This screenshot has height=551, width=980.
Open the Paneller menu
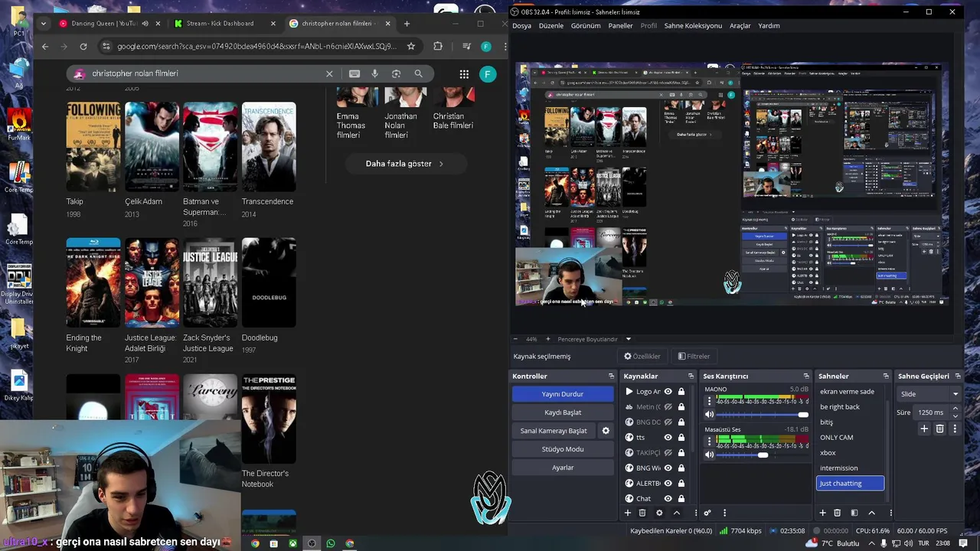(x=621, y=25)
